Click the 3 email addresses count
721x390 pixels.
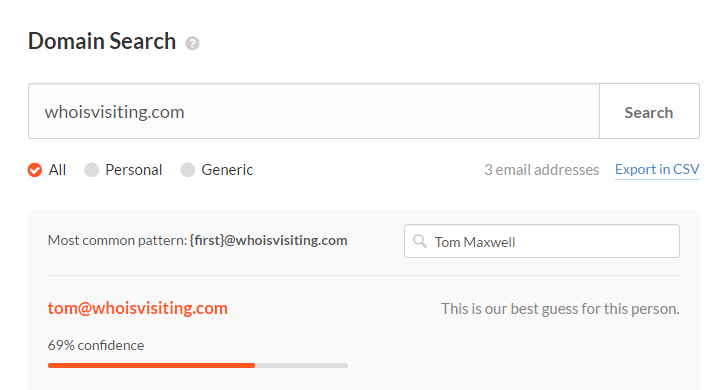[541, 170]
